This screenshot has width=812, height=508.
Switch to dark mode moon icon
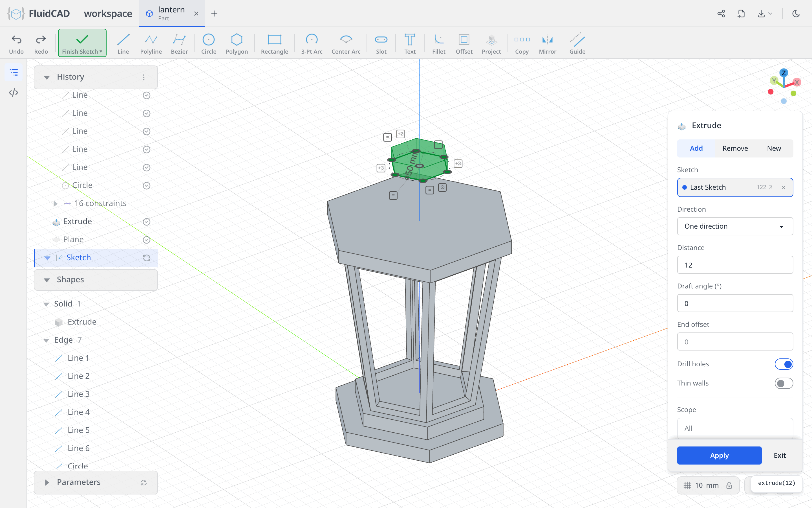[x=796, y=14]
